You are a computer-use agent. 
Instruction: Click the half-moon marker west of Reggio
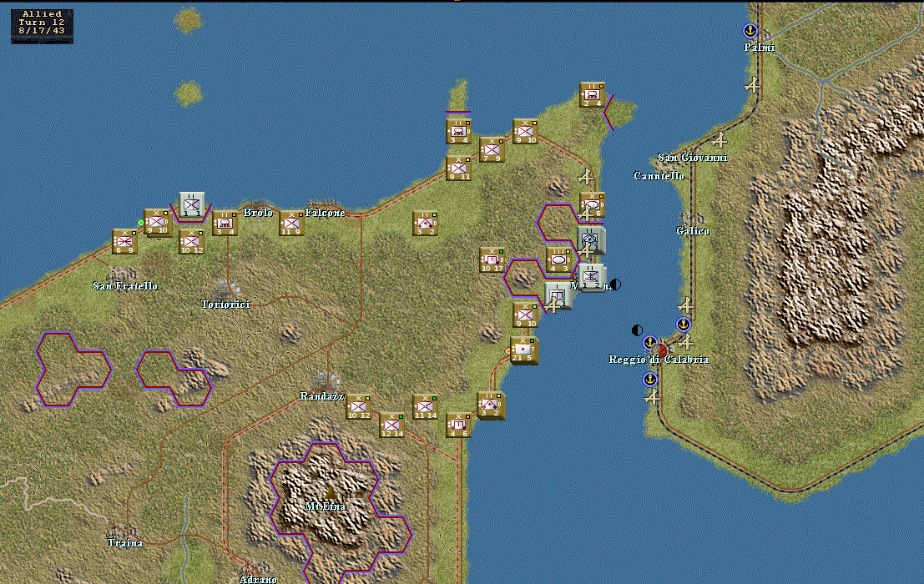click(637, 330)
